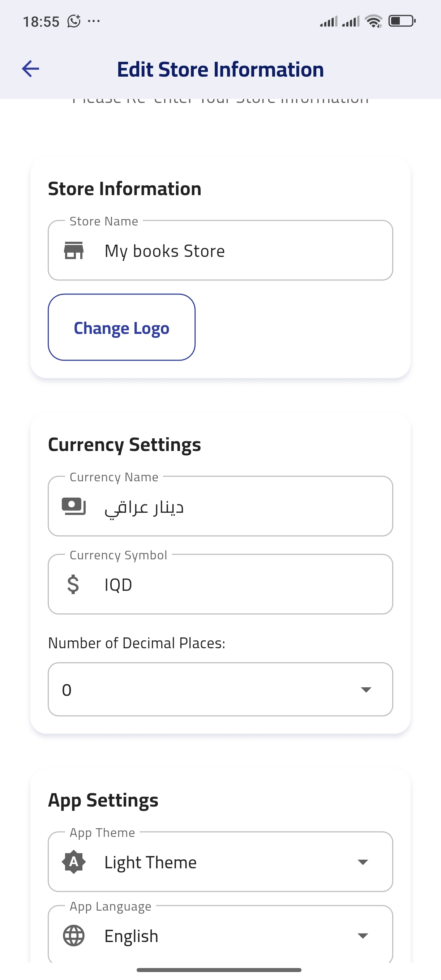Tap the Wi-Fi signal icon
The image size is (441, 980).
click(x=373, y=21)
